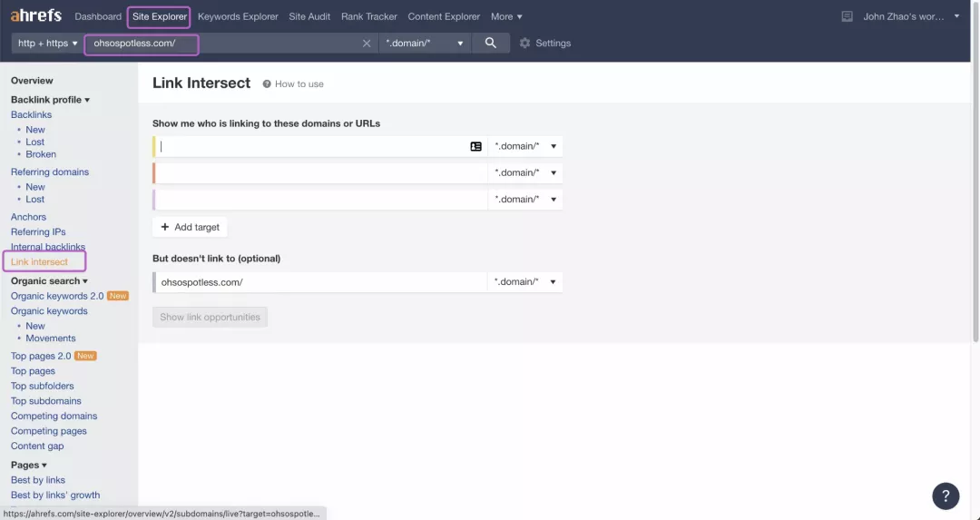Open Referring domains
Image resolution: width=980 pixels, height=520 pixels.
tap(50, 172)
